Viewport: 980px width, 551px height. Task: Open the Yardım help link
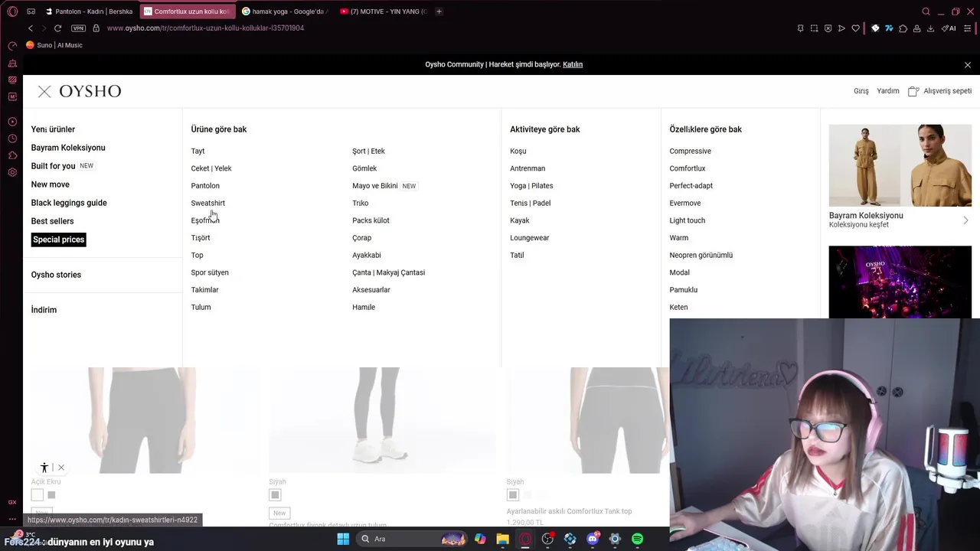pos(888,91)
